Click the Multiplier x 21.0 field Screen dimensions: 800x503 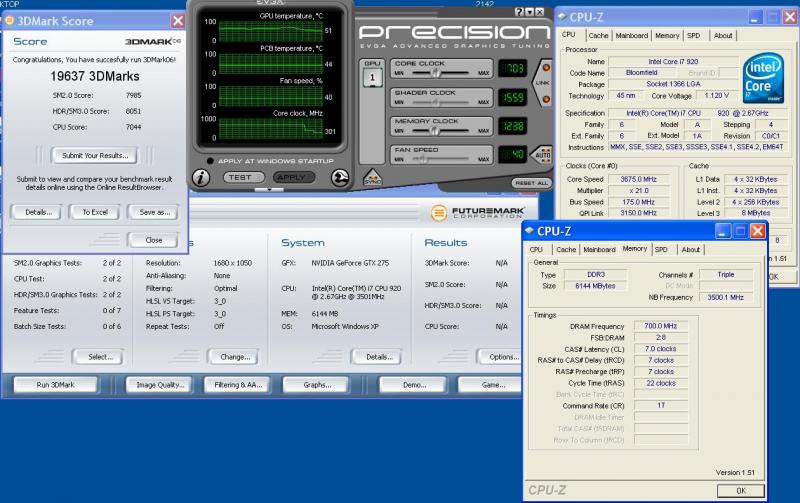tap(638, 190)
